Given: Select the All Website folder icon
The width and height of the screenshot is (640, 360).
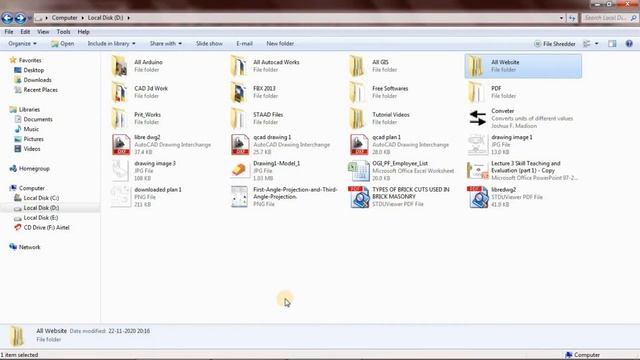Looking at the screenshot, I should (476, 66).
